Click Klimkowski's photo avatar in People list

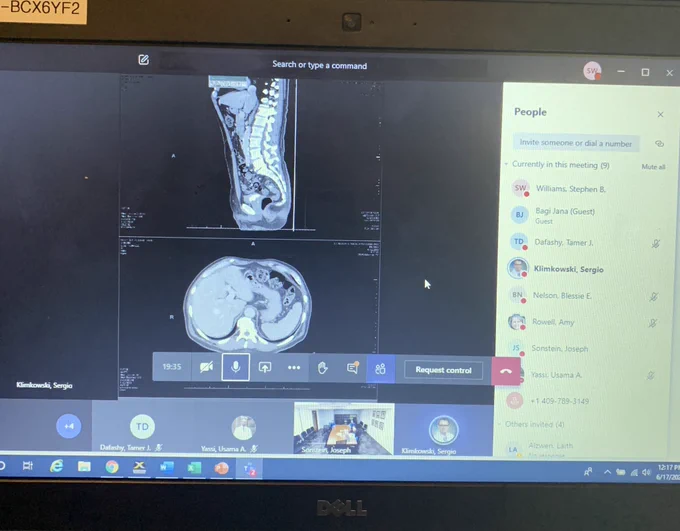[x=518, y=268]
